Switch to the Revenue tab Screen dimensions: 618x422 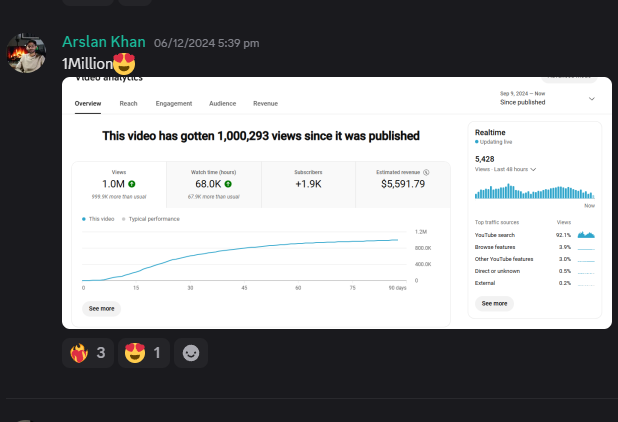click(266, 104)
